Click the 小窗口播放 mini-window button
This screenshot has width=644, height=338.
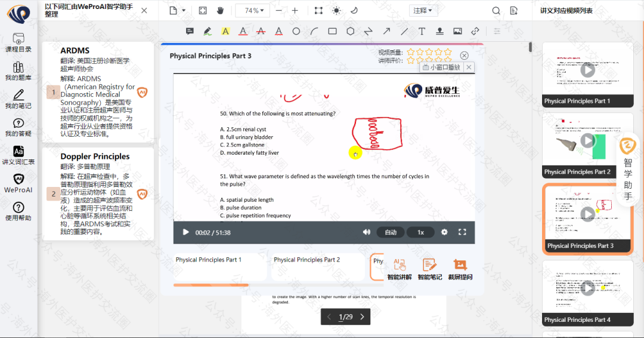point(441,67)
